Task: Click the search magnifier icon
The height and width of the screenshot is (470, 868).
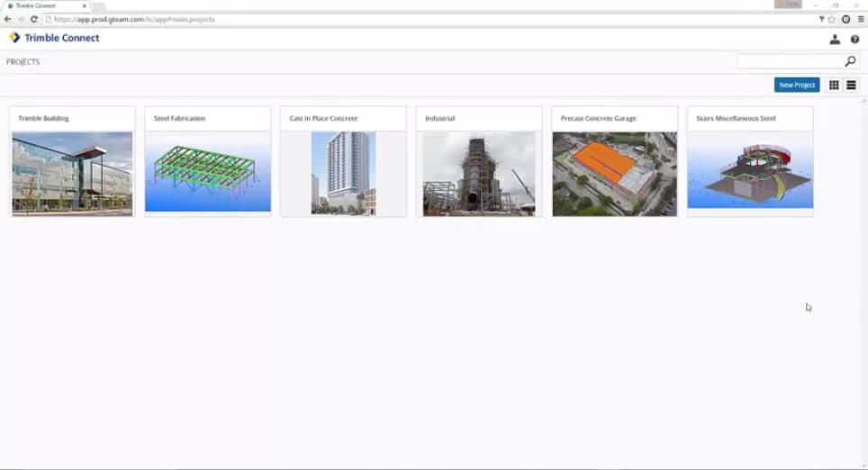Action: [x=850, y=61]
